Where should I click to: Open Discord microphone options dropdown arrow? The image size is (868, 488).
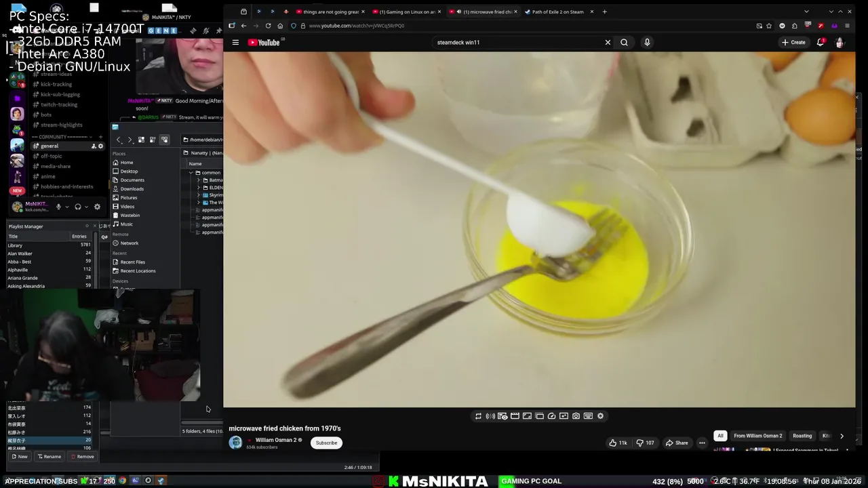(x=67, y=207)
